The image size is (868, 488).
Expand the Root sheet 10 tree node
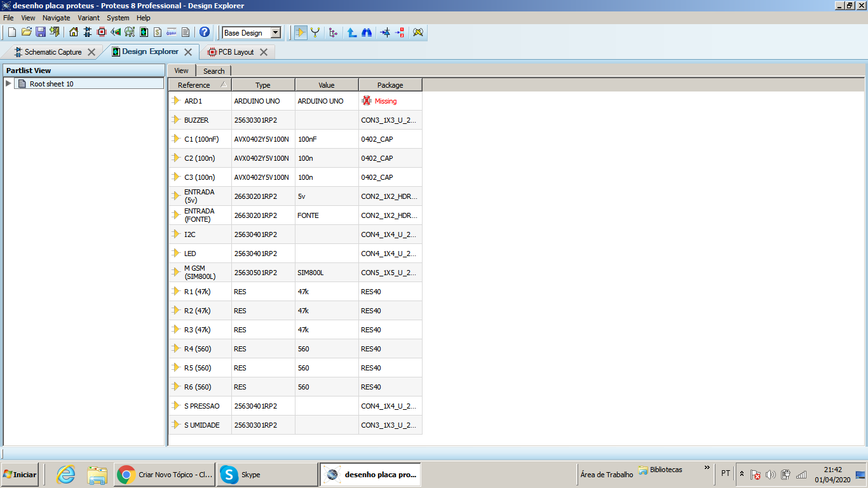(x=8, y=84)
